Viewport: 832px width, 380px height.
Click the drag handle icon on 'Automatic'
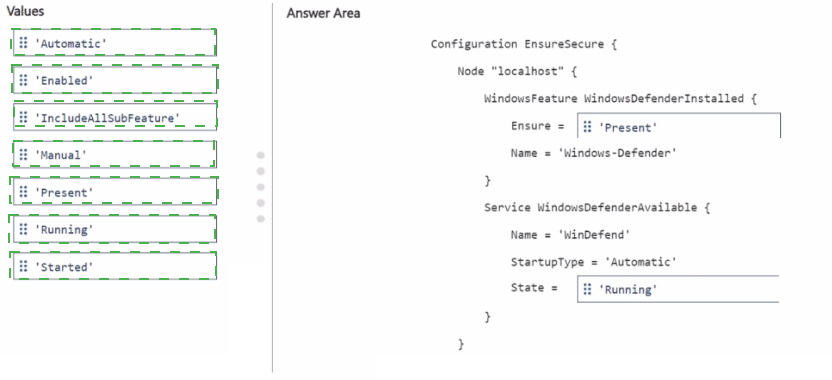tap(23, 43)
